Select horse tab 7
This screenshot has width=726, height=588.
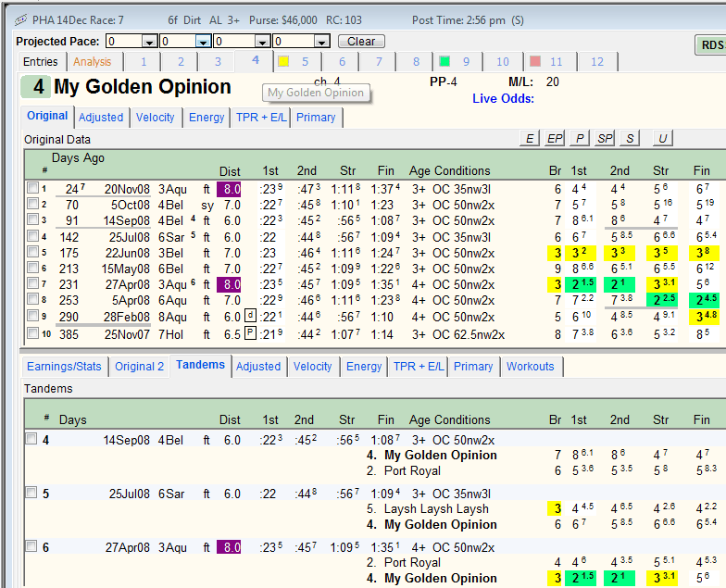[x=379, y=61]
